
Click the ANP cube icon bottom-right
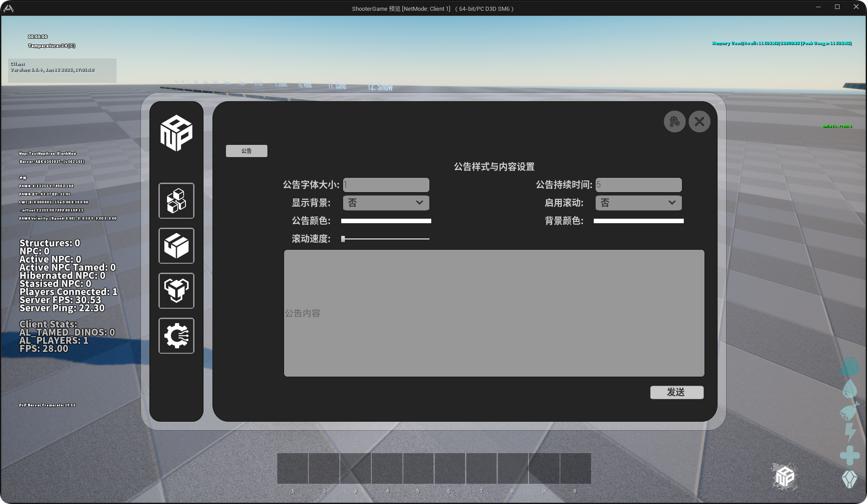[785, 476]
